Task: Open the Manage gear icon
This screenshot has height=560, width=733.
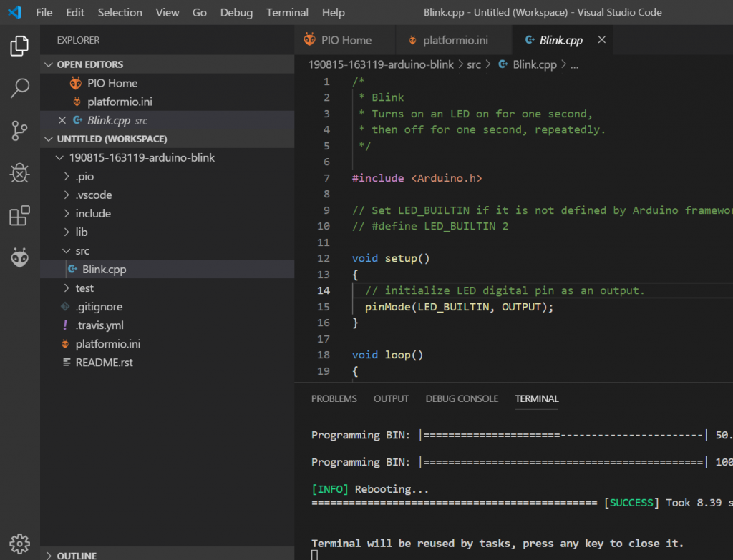Action: (19, 542)
